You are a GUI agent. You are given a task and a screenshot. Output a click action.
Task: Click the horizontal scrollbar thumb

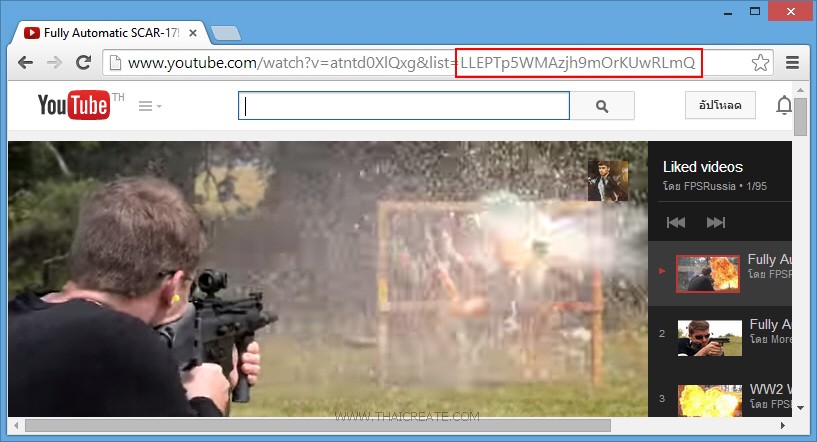pos(318,426)
